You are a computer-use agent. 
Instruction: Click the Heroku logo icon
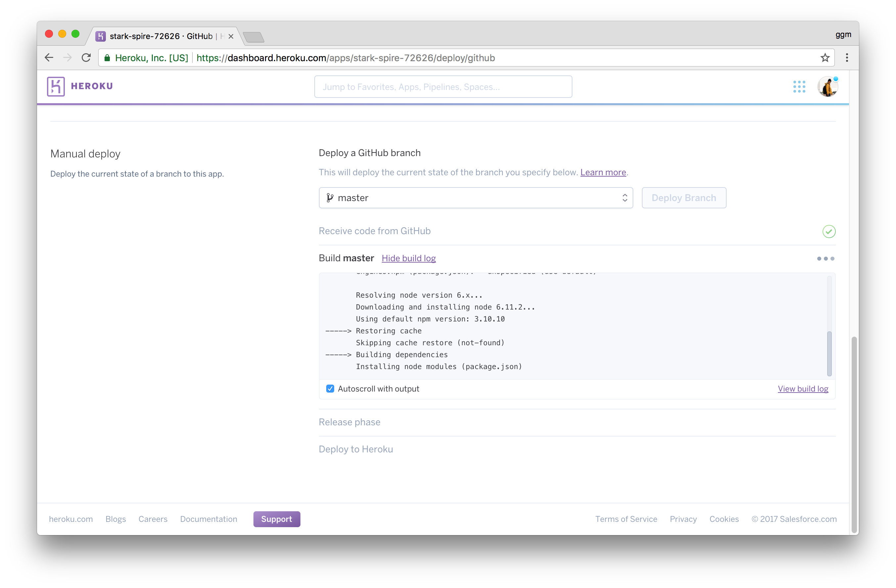(56, 86)
